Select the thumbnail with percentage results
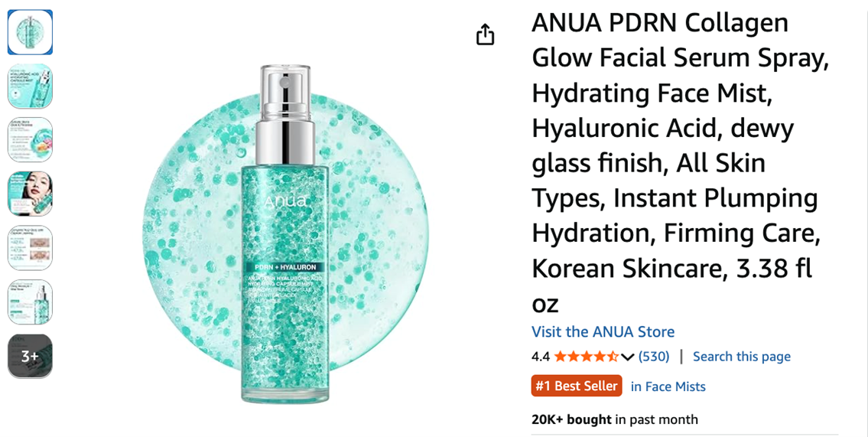868x437 pixels. pos(30,247)
